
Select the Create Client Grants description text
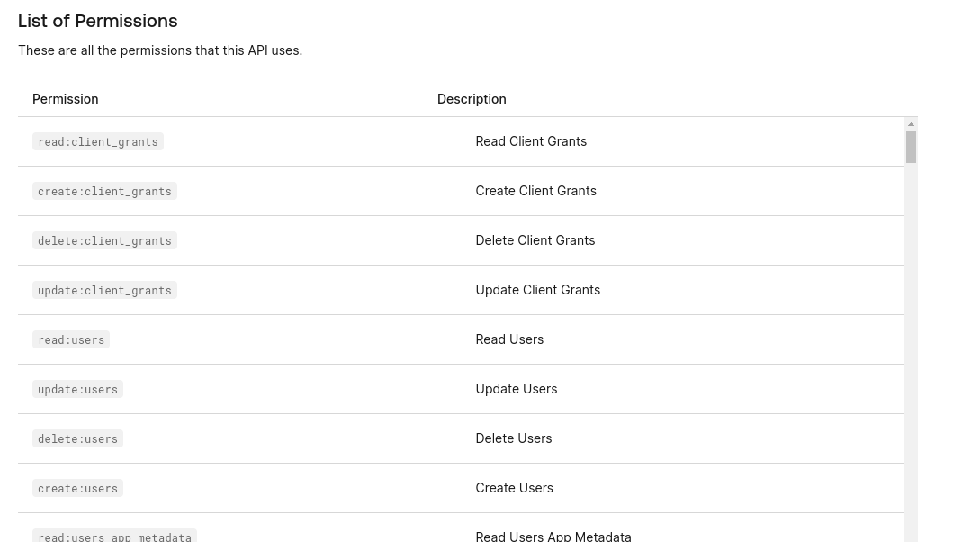[535, 191]
